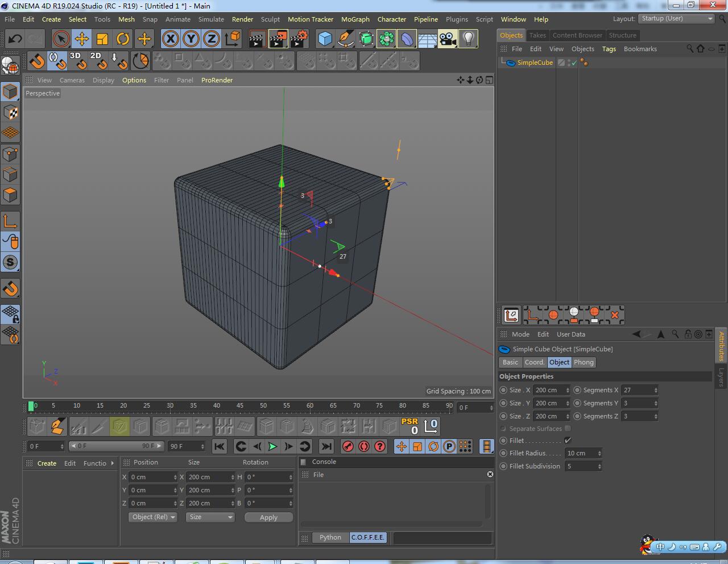Uncheck the Fillet option
Viewport: 728px width, 564px height.
tap(567, 440)
